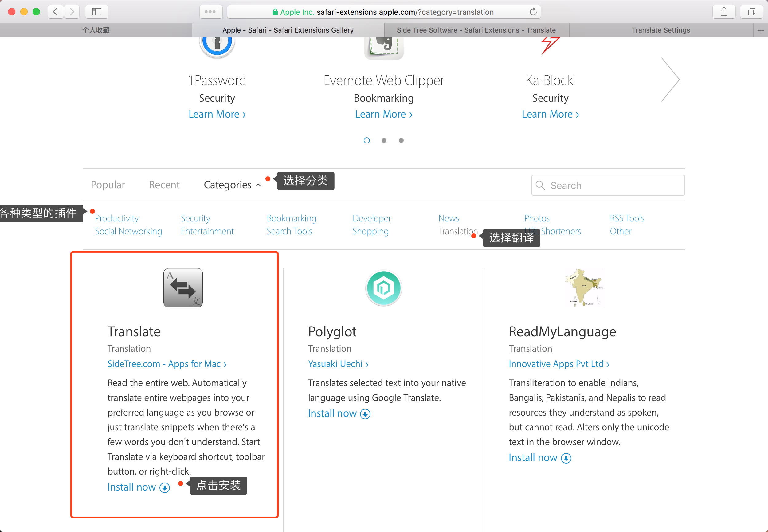Click the download icon beside Polyglot's Install now
Viewport: 768px width, 532px height.
click(365, 414)
